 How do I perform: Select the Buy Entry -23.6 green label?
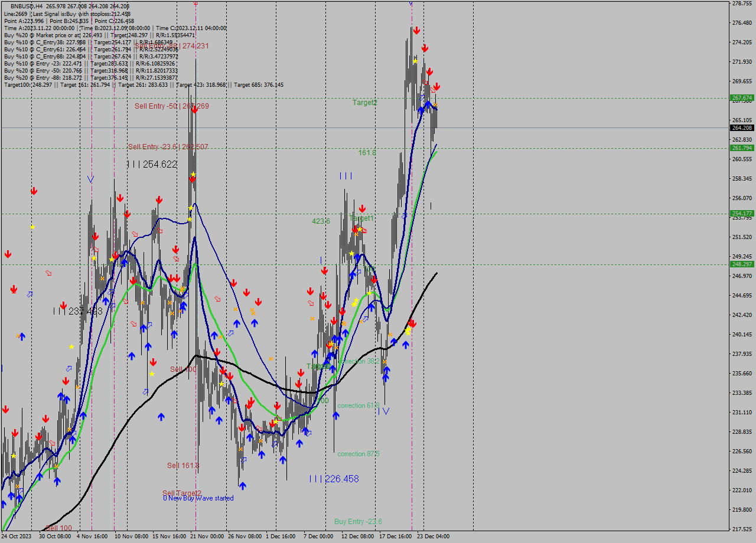(x=357, y=521)
